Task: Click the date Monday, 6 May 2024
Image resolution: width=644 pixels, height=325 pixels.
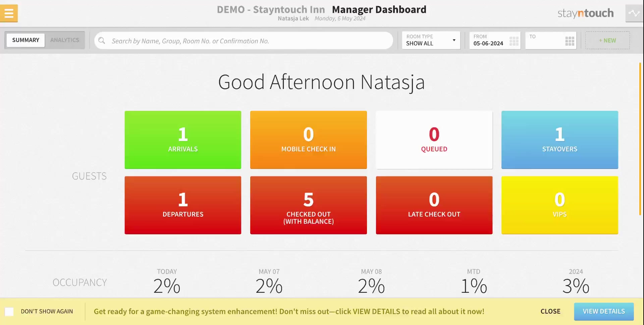Action: tap(340, 18)
